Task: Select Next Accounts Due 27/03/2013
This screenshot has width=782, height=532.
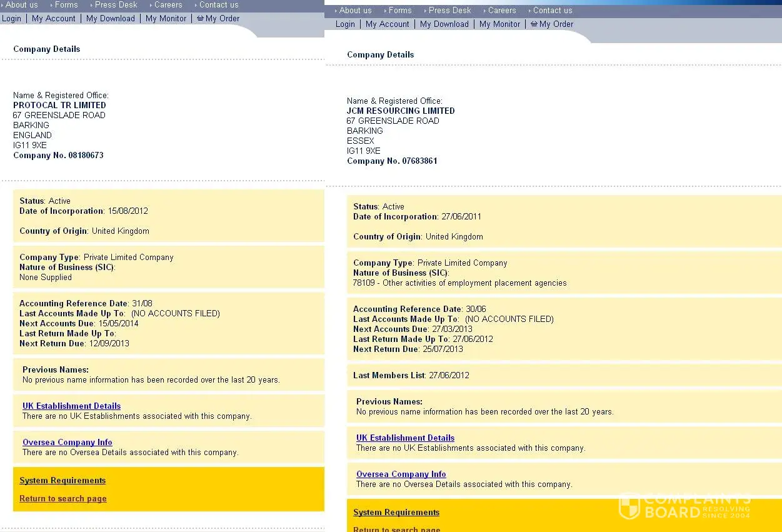Action: pos(413,329)
